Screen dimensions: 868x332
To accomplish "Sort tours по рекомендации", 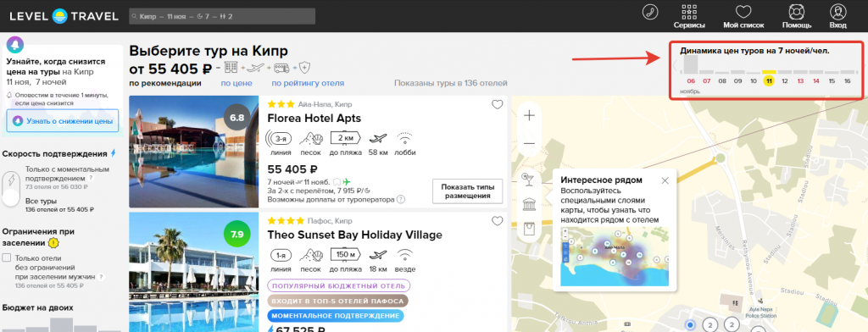I will [x=165, y=83].
